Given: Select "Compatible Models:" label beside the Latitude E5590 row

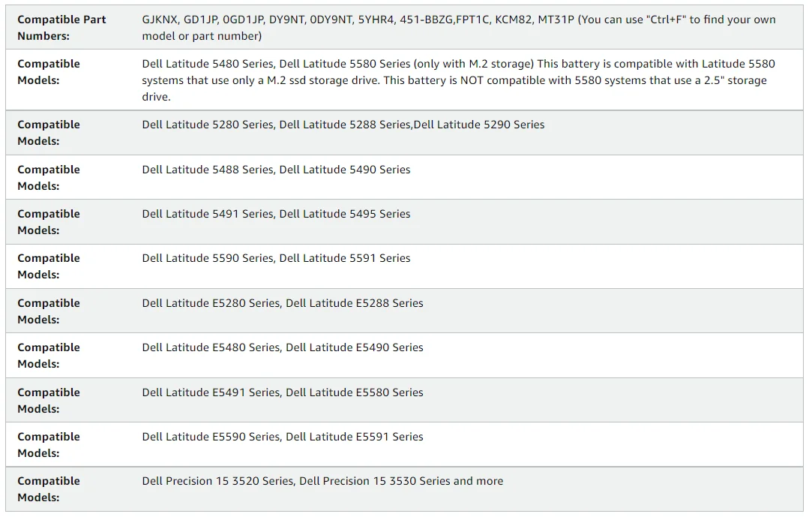Looking at the screenshot, I should pos(49,445).
